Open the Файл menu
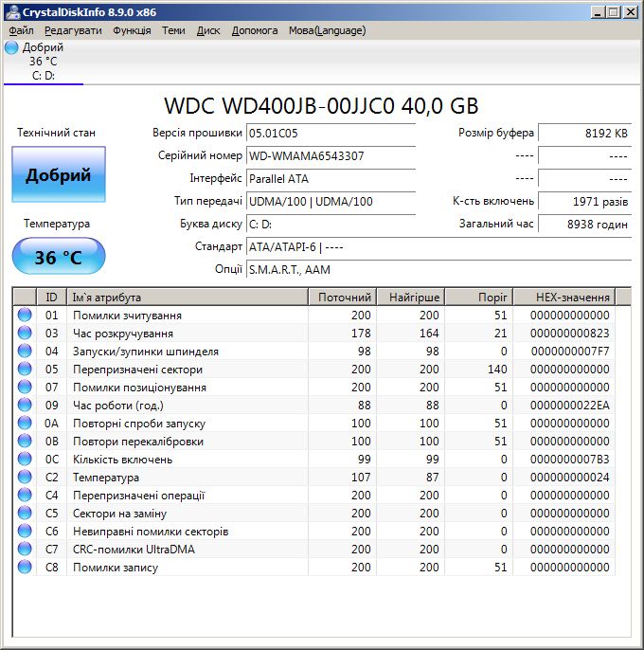The height and width of the screenshot is (650, 644). (21, 30)
